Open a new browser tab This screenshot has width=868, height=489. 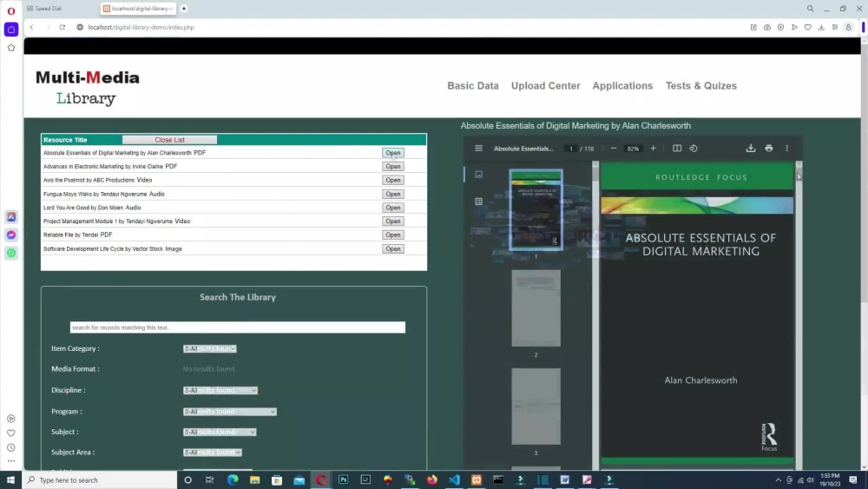[184, 9]
